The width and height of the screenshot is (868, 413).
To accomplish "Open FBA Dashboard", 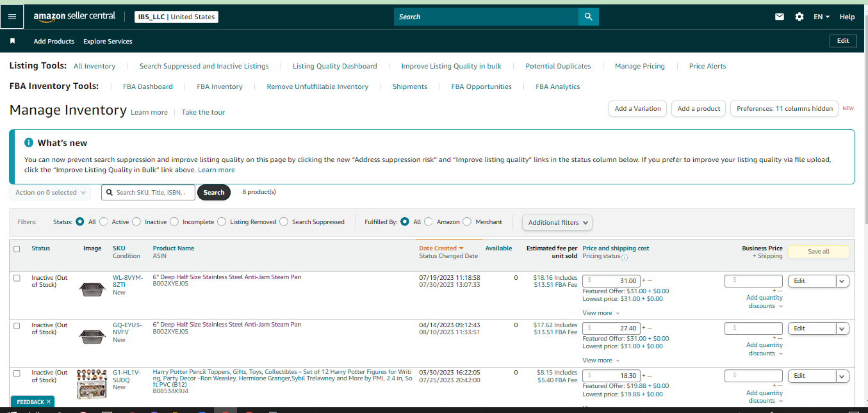I will [x=148, y=86].
